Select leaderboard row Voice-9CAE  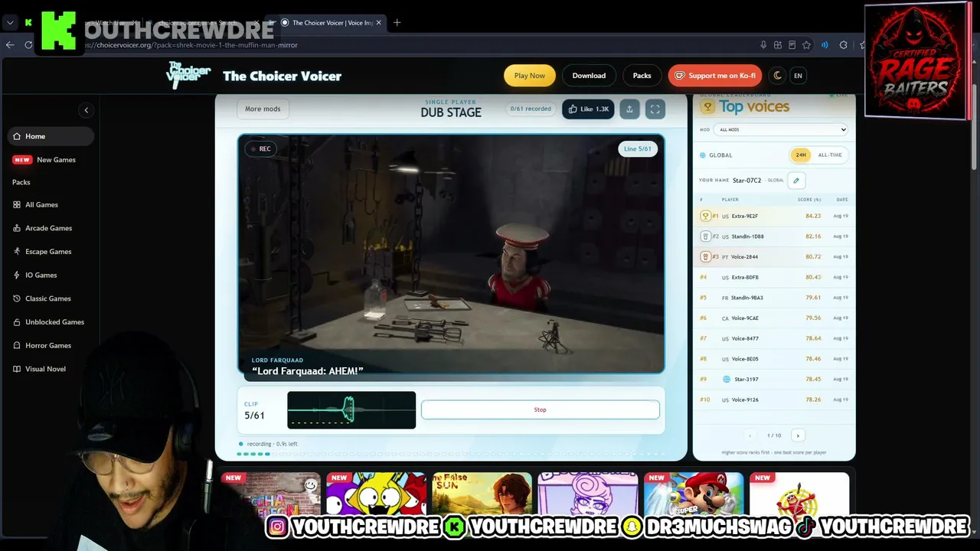click(x=773, y=318)
